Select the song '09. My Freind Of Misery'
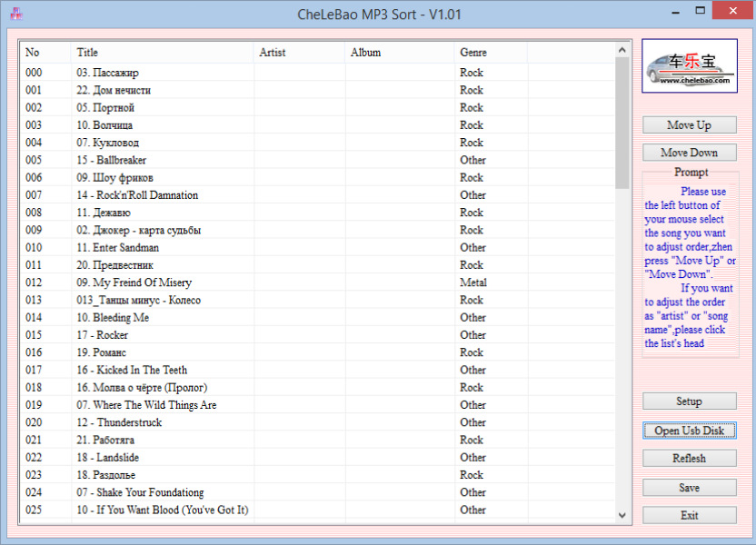 click(134, 282)
